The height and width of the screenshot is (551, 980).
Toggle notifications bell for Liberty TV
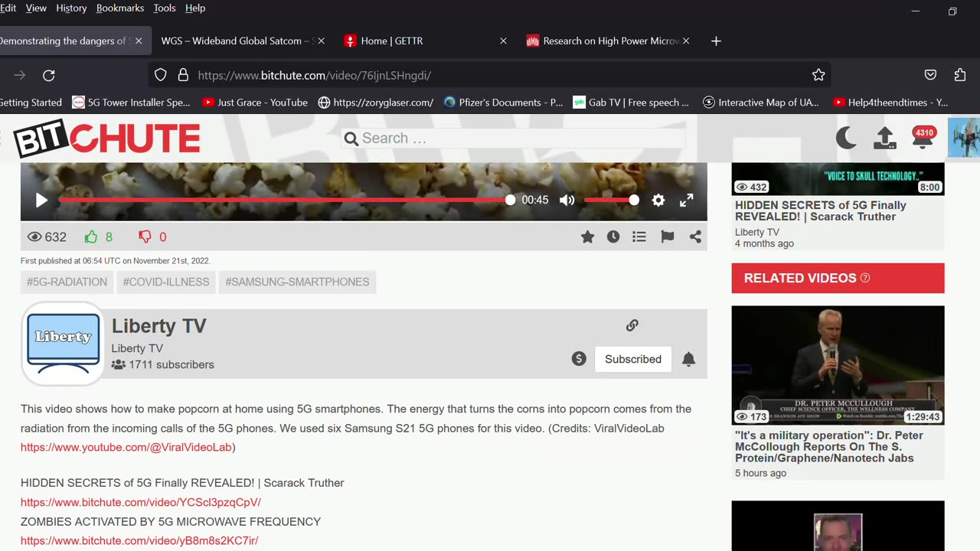click(688, 359)
